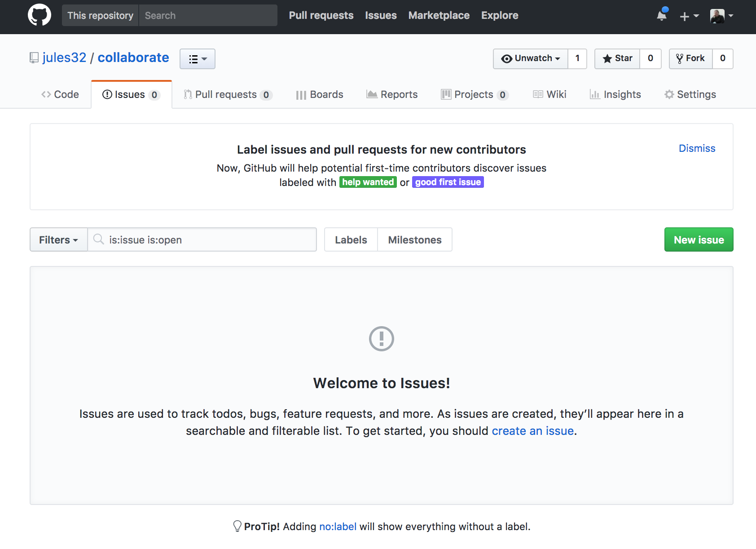Viewport: 756px width, 549px height.
Task: Open the Labels page
Action: point(351,239)
